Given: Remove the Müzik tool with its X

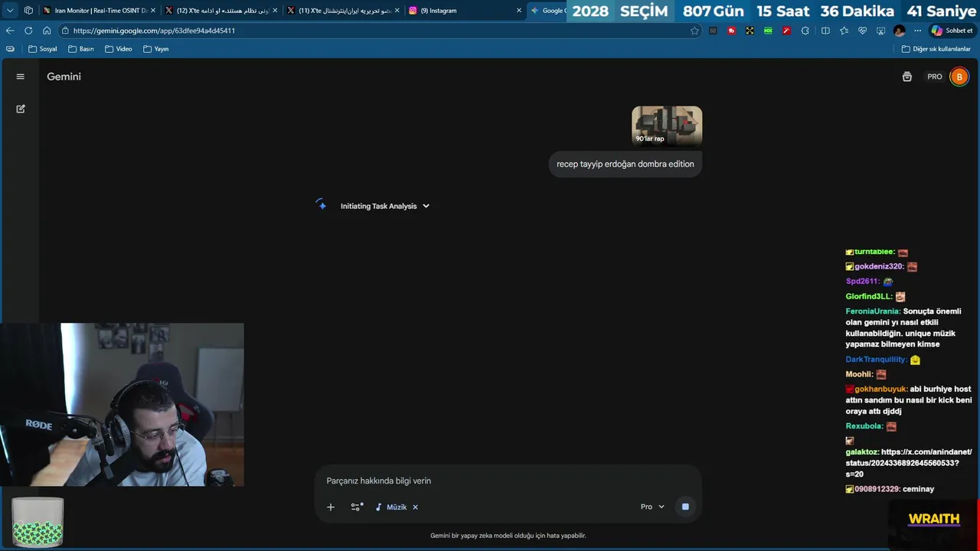Looking at the screenshot, I should click(416, 507).
